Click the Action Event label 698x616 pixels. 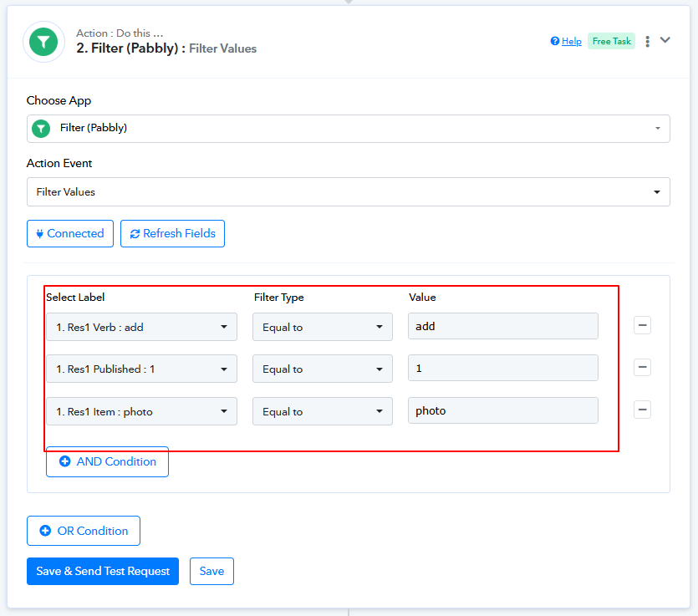click(x=59, y=163)
